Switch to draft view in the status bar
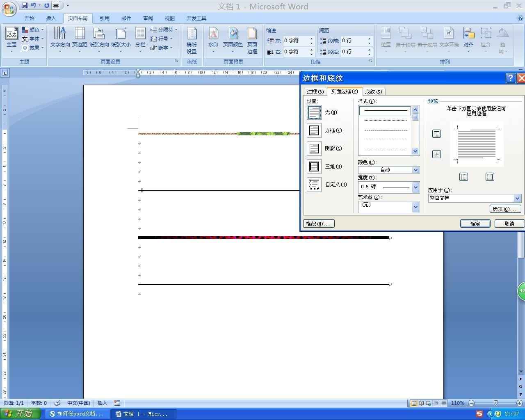The height and width of the screenshot is (420, 525). click(x=443, y=403)
